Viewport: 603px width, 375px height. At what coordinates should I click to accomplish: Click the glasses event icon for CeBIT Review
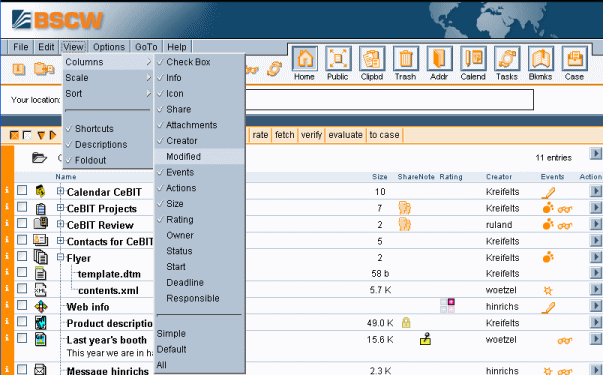click(565, 225)
